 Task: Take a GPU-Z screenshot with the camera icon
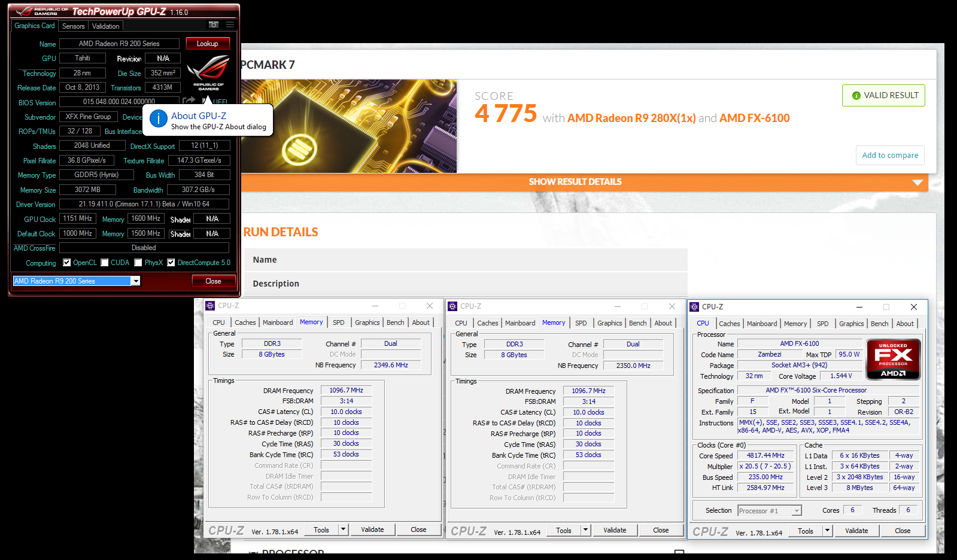coord(214,25)
